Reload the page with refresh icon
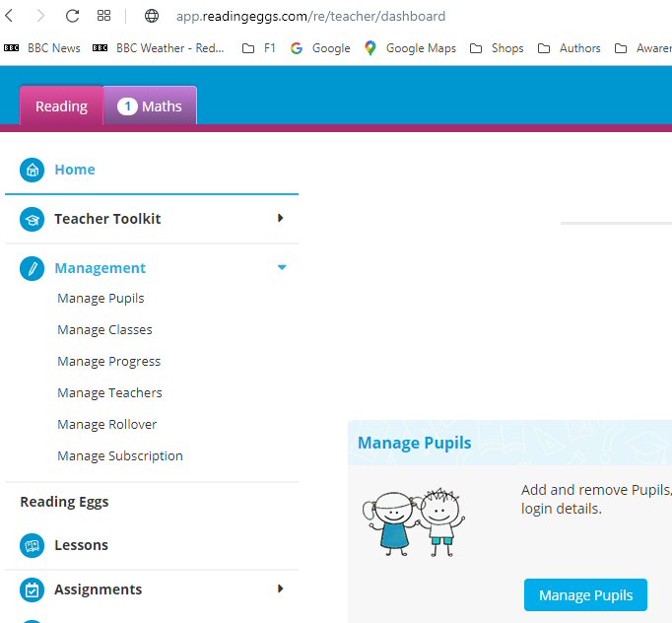This screenshot has height=623, width=672. (x=72, y=16)
